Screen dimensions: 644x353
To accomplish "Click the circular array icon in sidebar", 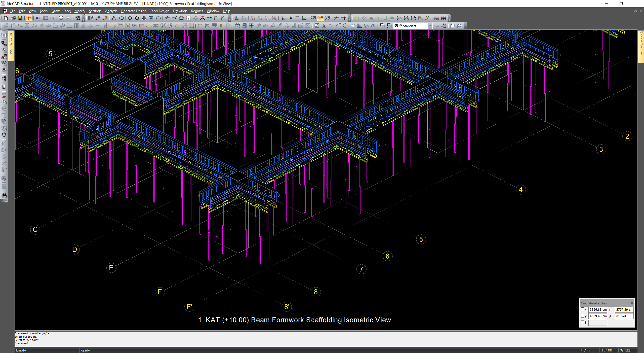I will (4, 135).
